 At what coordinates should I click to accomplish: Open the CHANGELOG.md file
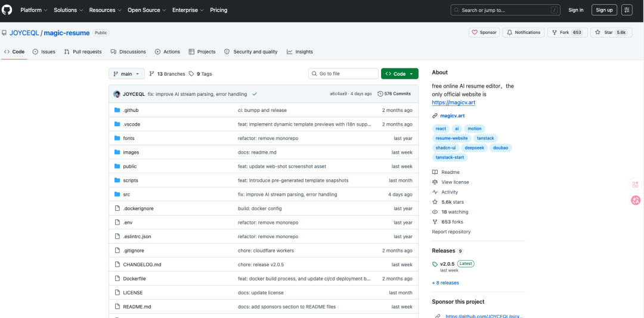click(142, 264)
